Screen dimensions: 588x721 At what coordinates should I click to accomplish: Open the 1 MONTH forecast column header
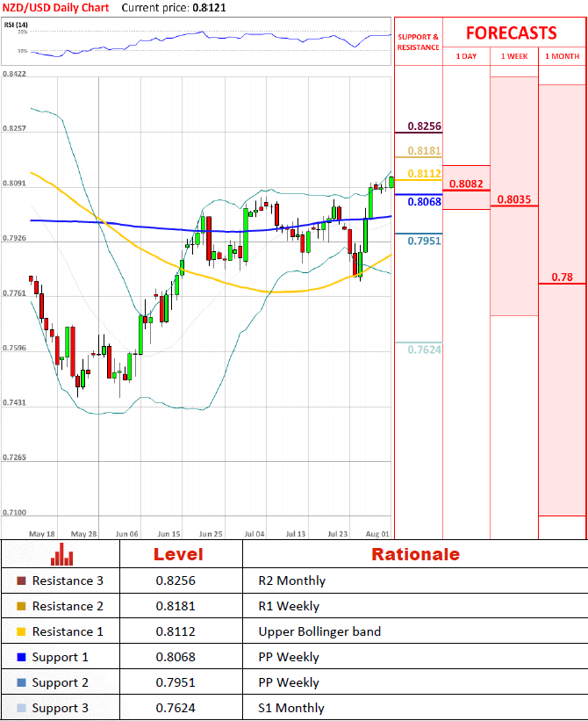point(562,56)
